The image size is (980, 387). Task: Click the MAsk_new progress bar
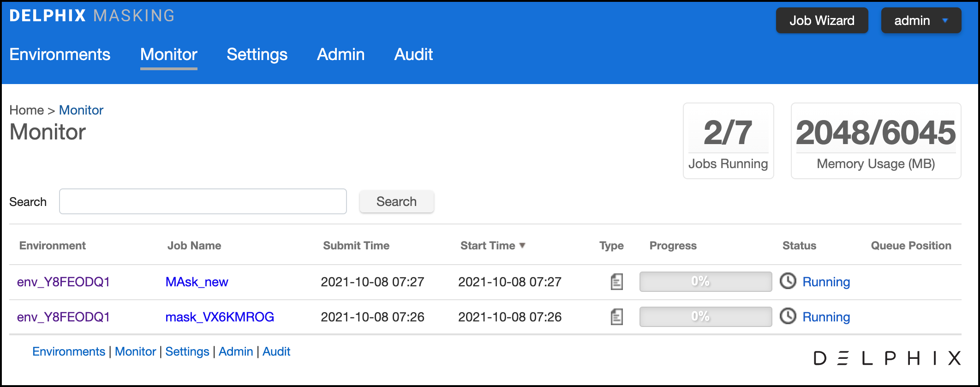(705, 282)
